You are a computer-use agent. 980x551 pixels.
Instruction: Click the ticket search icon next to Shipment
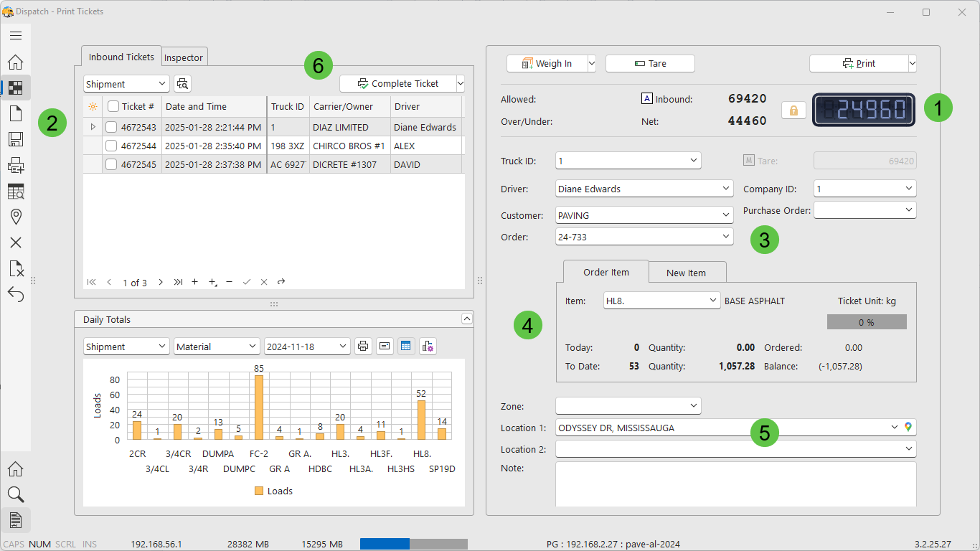[183, 84]
